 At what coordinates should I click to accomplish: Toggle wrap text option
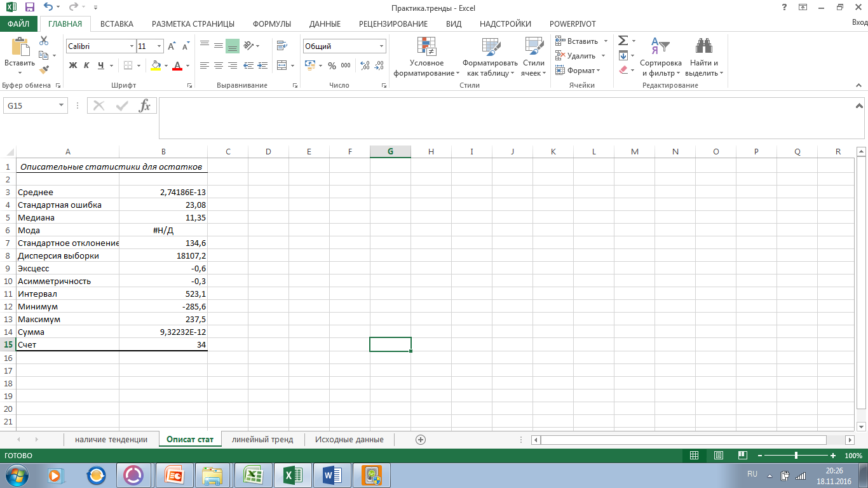coord(281,46)
